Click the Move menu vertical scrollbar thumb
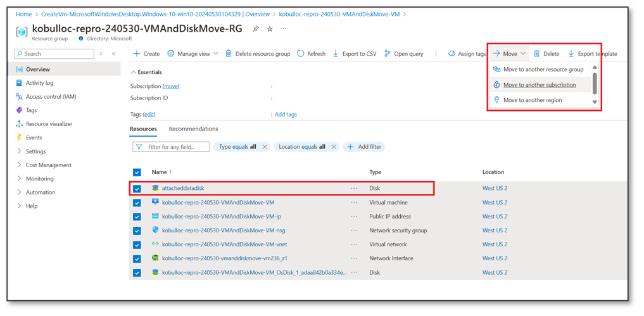 click(595, 84)
